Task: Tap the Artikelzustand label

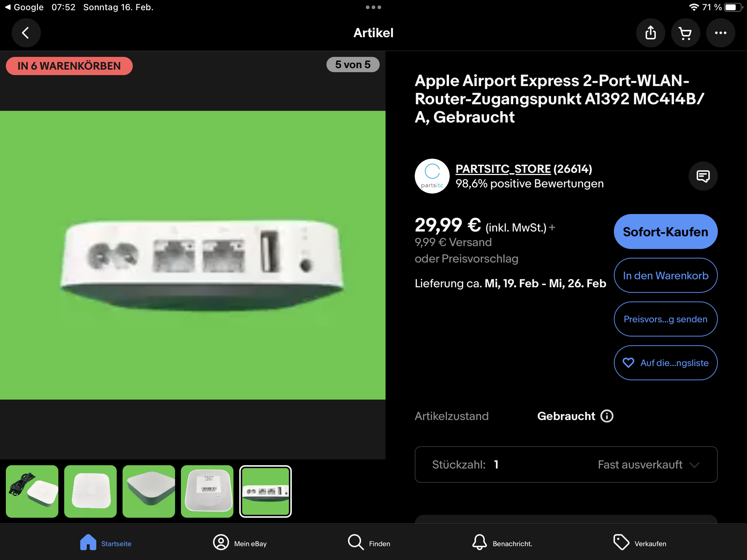Action: tap(452, 416)
